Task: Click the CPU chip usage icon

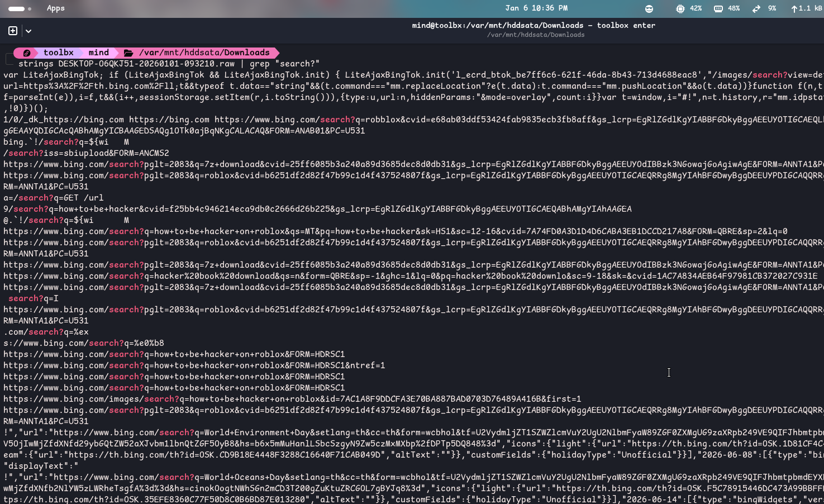Action: coord(680,8)
